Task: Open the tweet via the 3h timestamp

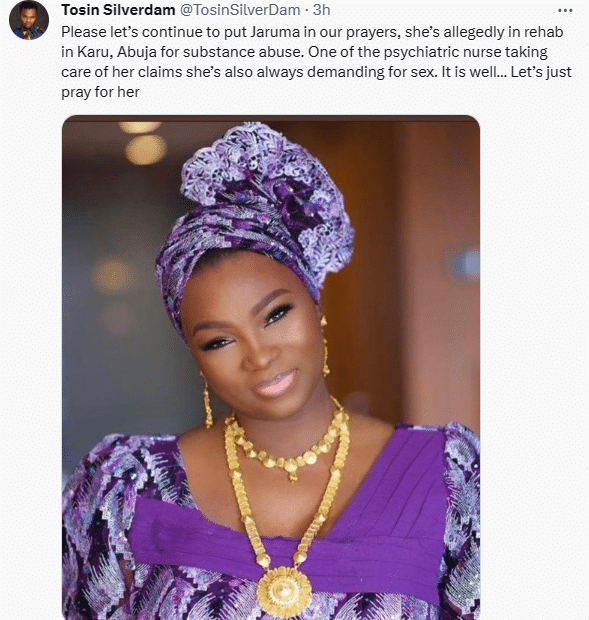Action: pyautogui.click(x=321, y=10)
